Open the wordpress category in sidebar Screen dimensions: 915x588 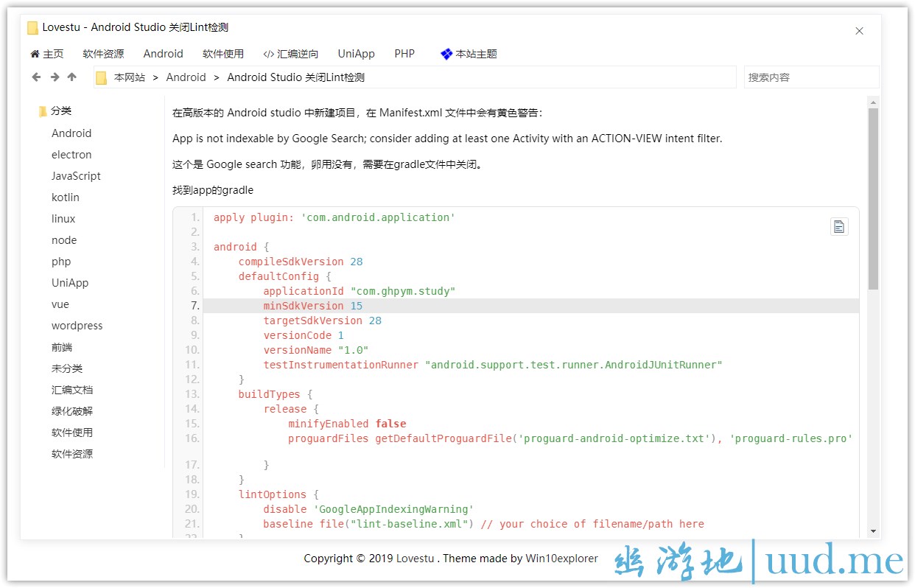pos(77,326)
